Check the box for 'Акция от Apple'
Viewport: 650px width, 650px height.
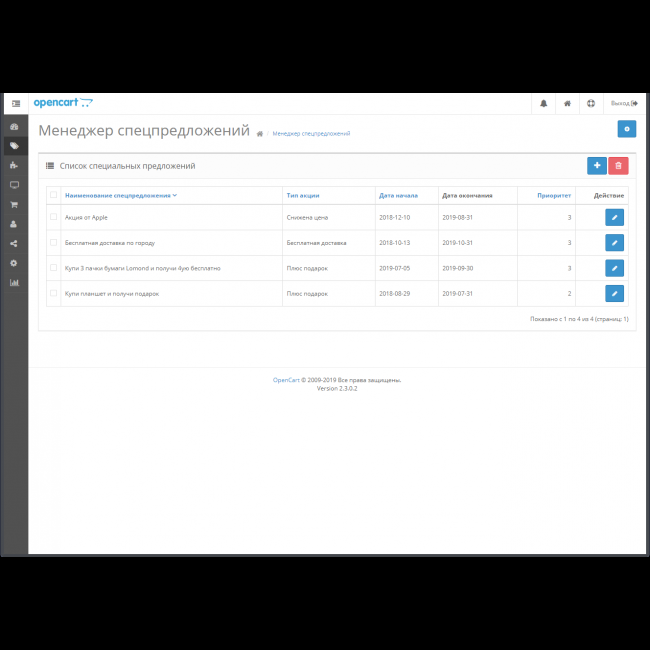54,217
